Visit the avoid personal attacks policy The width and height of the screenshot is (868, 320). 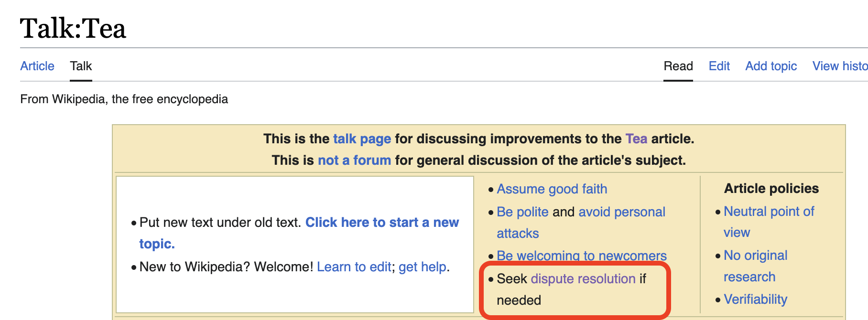[x=622, y=212]
